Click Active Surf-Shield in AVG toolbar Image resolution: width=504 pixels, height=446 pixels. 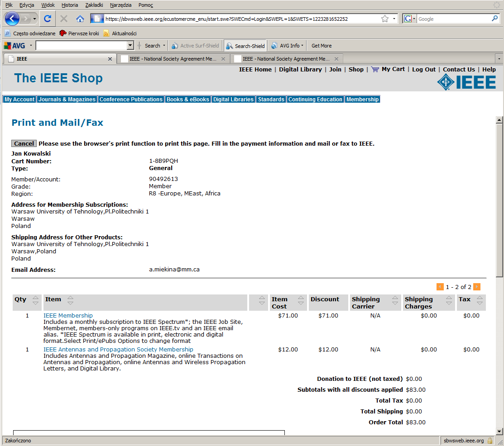(195, 46)
